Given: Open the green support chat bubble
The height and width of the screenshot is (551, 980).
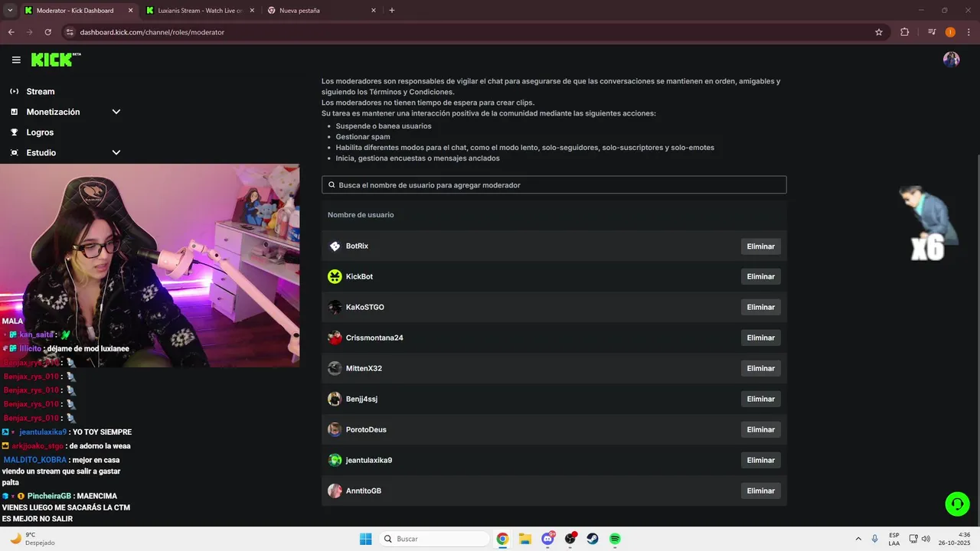Looking at the screenshot, I should (957, 504).
